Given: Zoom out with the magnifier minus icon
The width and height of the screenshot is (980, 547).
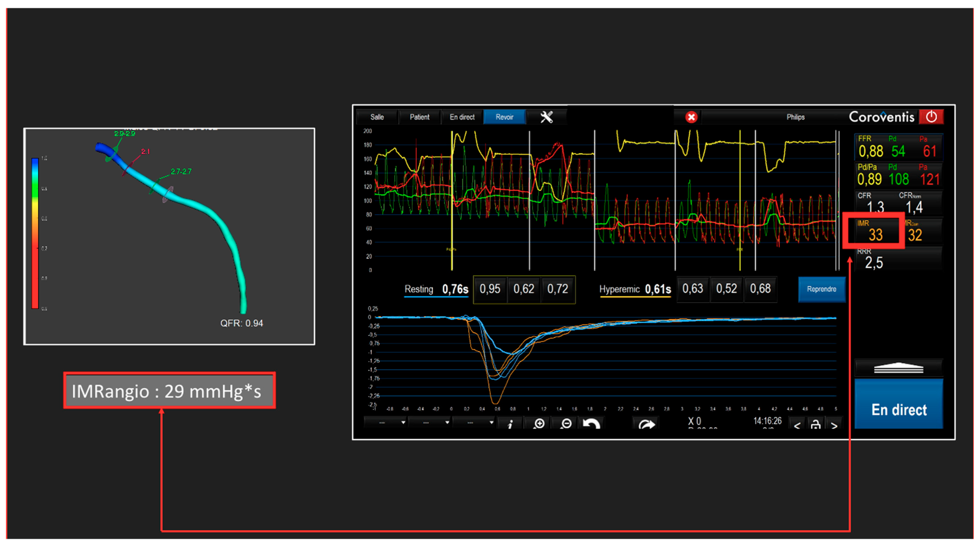Looking at the screenshot, I should click(566, 423).
